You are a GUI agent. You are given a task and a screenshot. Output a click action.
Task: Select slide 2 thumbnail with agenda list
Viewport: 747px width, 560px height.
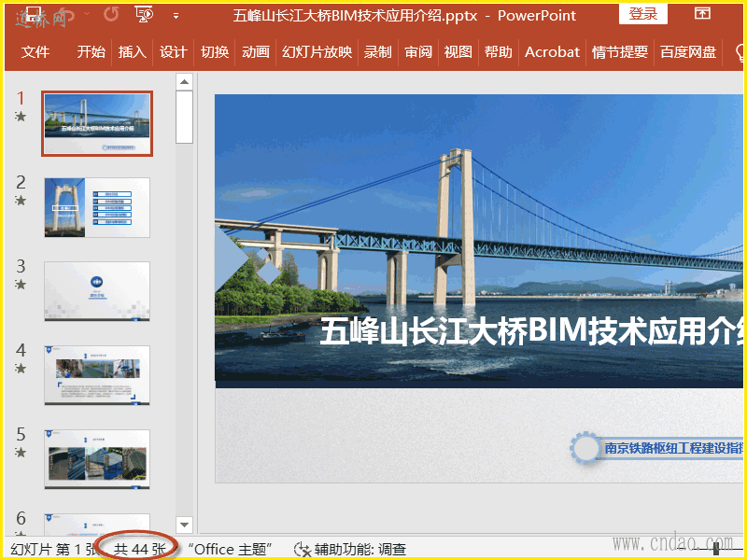[x=97, y=207]
